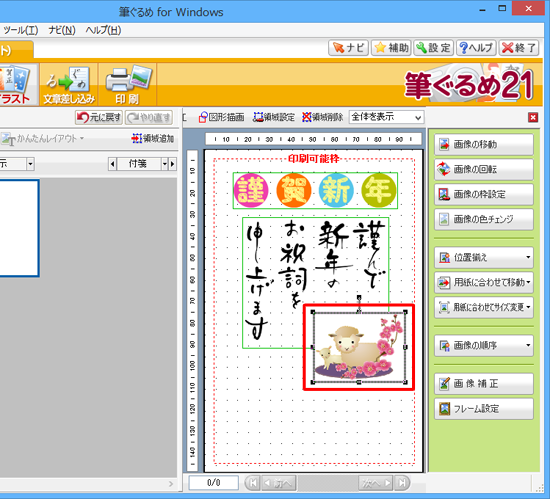
Task: Open ナビ(N) menu
Action: pyautogui.click(x=62, y=31)
